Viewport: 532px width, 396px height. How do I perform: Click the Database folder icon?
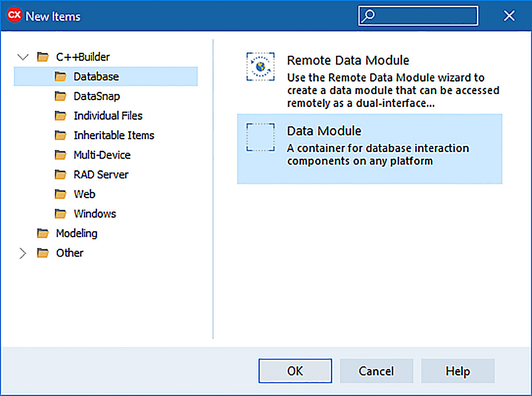[x=60, y=77]
